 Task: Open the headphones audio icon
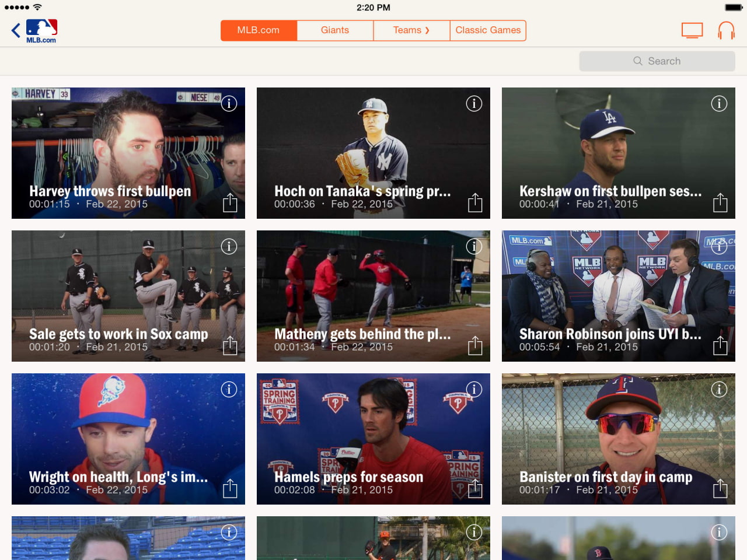tap(726, 30)
